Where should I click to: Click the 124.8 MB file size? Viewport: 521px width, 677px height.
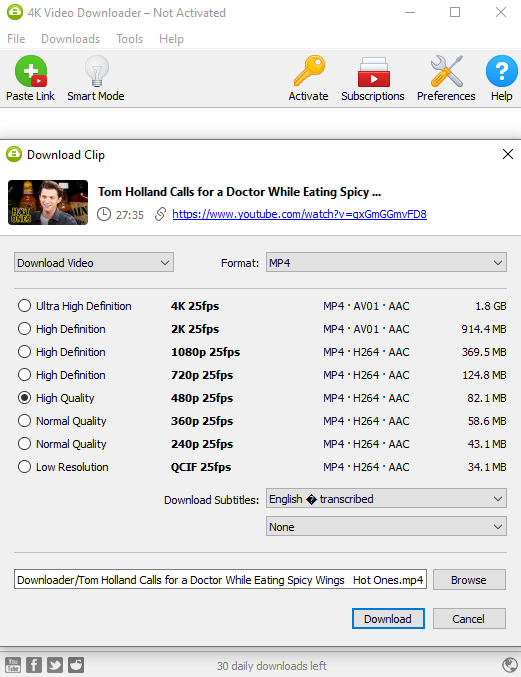tap(484, 375)
